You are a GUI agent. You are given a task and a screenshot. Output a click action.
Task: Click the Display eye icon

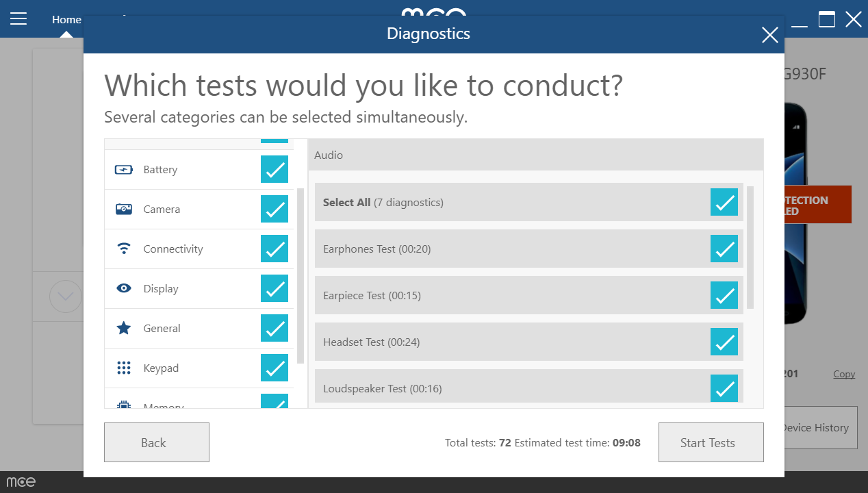[x=124, y=288]
